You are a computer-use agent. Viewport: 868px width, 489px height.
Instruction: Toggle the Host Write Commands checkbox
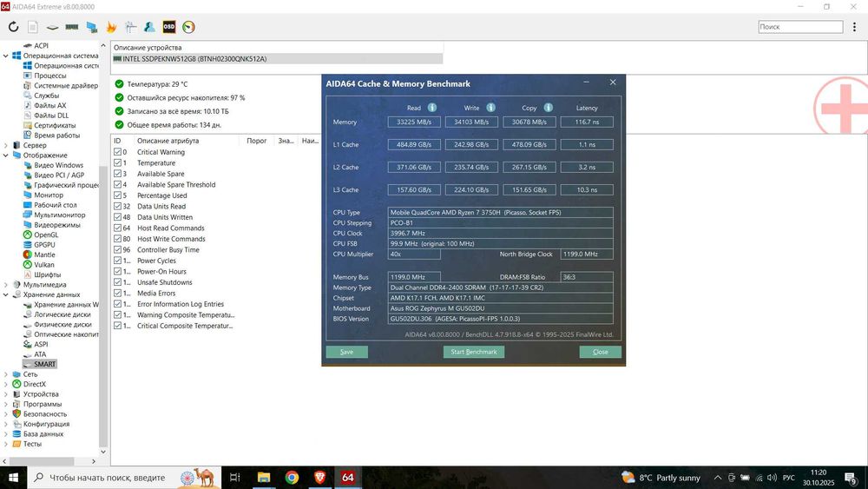click(117, 239)
